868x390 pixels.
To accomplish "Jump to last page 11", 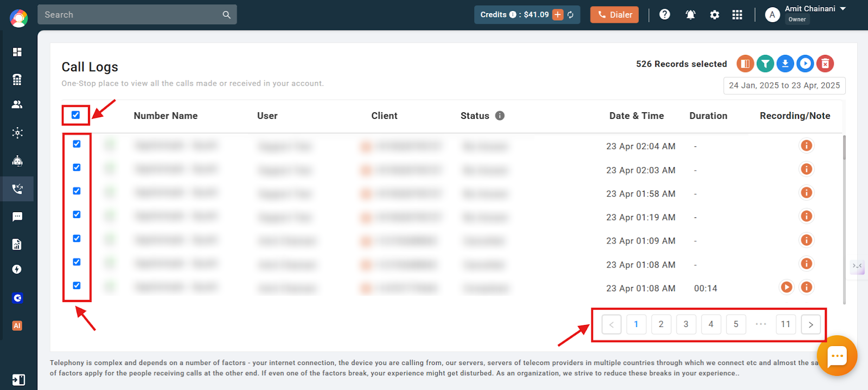I will pos(786,324).
